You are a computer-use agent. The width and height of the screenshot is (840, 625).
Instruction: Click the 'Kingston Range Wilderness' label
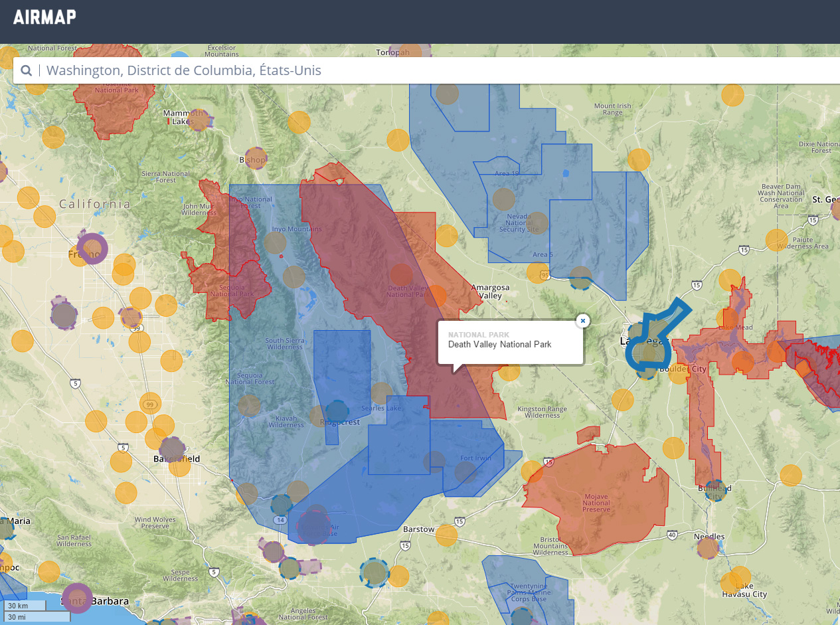pos(542,412)
